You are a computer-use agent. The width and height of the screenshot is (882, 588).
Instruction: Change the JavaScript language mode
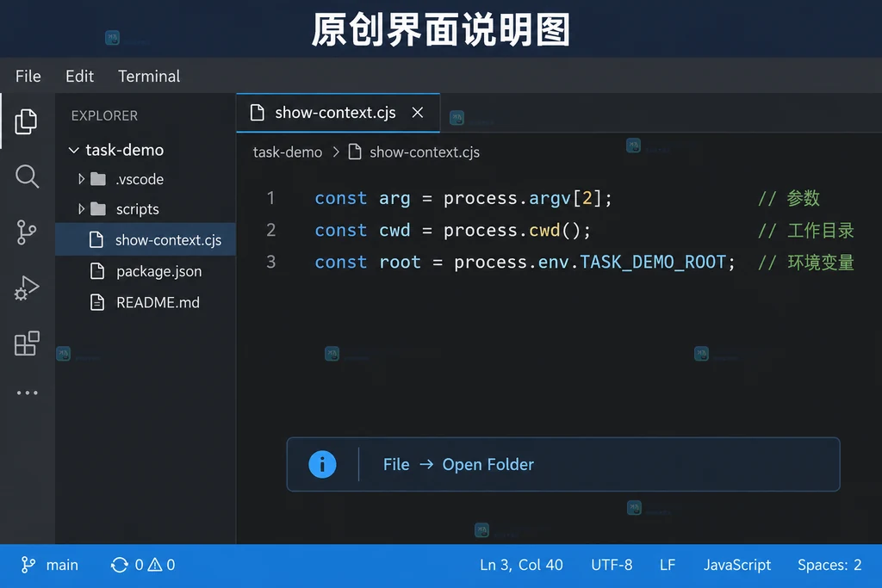coord(737,565)
